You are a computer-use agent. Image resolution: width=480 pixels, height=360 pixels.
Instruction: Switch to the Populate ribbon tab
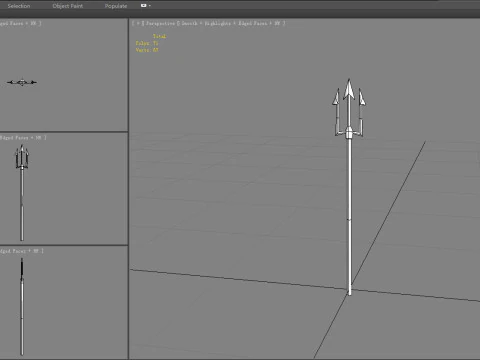coord(116,6)
